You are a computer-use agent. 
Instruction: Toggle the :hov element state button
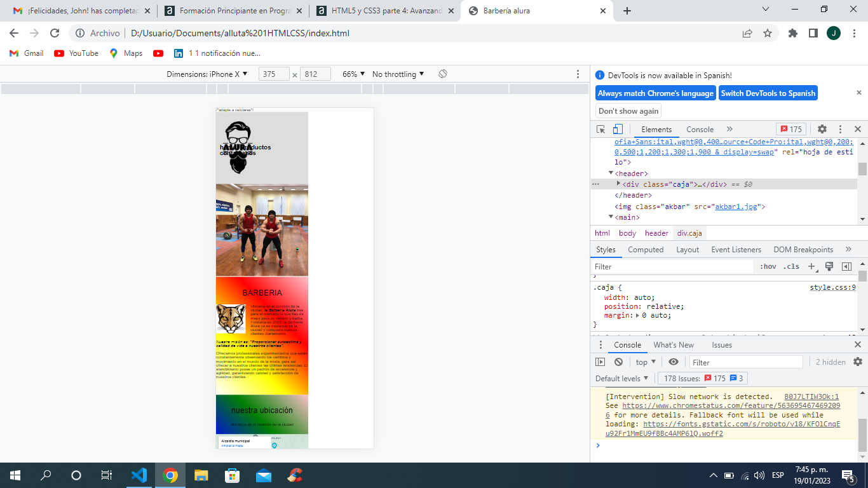[768, 267]
